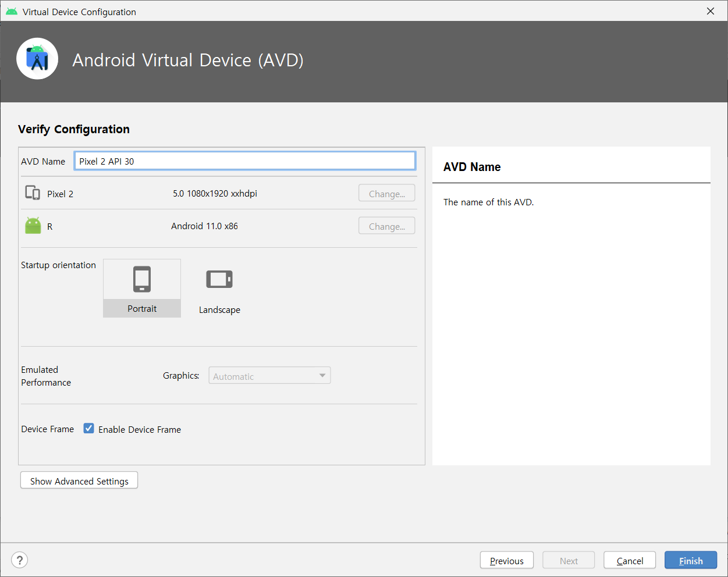Click Finish to create the AVD
This screenshot has height=577, width=728.
tap(691, 561)
